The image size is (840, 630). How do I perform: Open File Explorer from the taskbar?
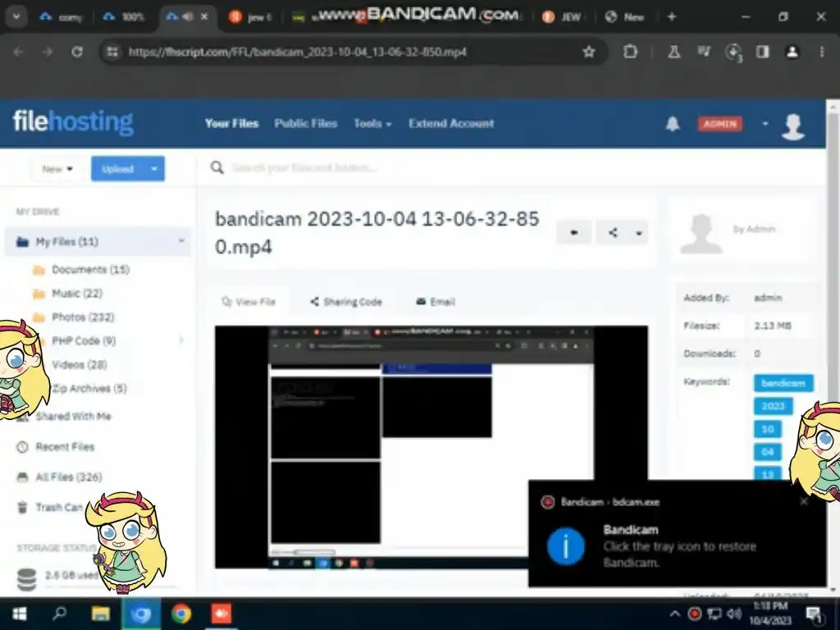[x=100, y=614]
